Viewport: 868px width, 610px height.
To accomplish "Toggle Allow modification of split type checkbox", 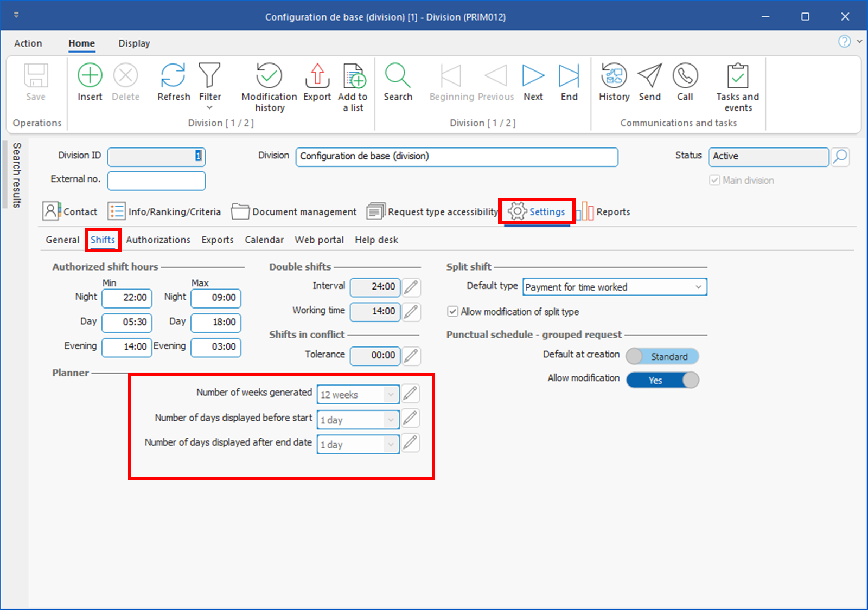I will click(x=452, y=312).
